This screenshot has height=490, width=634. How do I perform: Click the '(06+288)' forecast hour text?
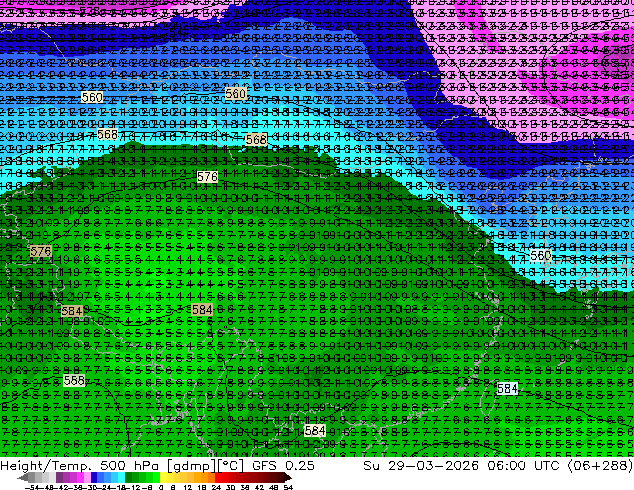[x=600, y=465]
